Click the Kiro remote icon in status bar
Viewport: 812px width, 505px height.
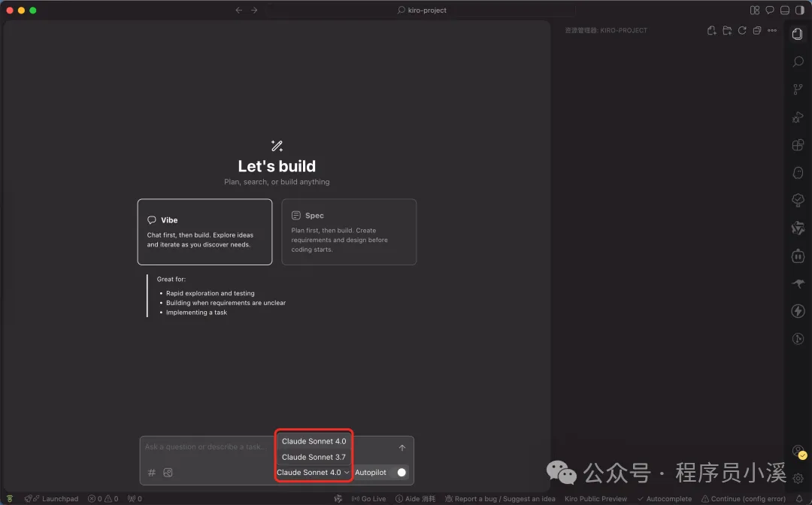point(9,499)
